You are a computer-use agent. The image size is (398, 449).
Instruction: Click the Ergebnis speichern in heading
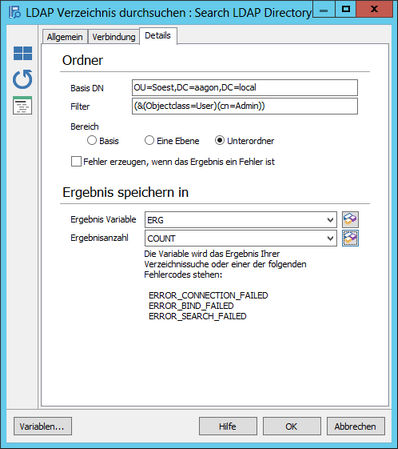coord(126,192)
